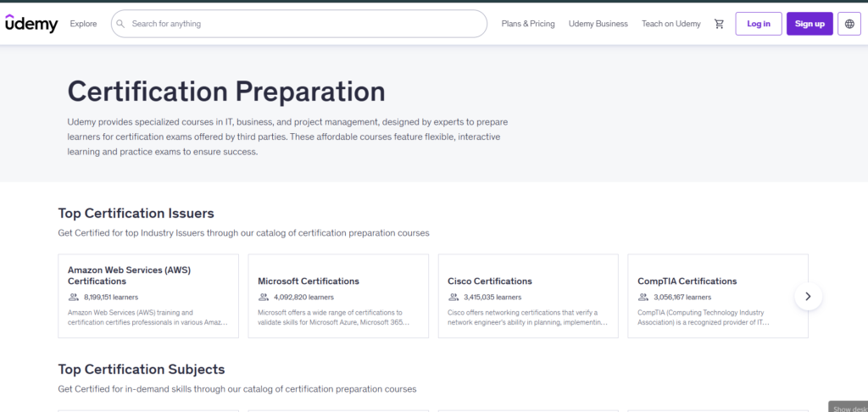Go to Plans & Pricing
This screenshot has width=868, height=412.
click(x=528, y=24)
